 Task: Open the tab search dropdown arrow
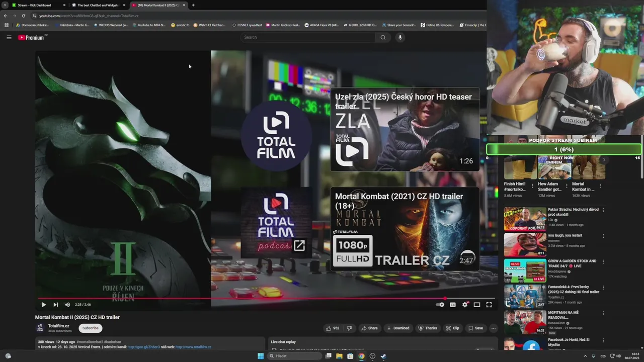point(5,5)
